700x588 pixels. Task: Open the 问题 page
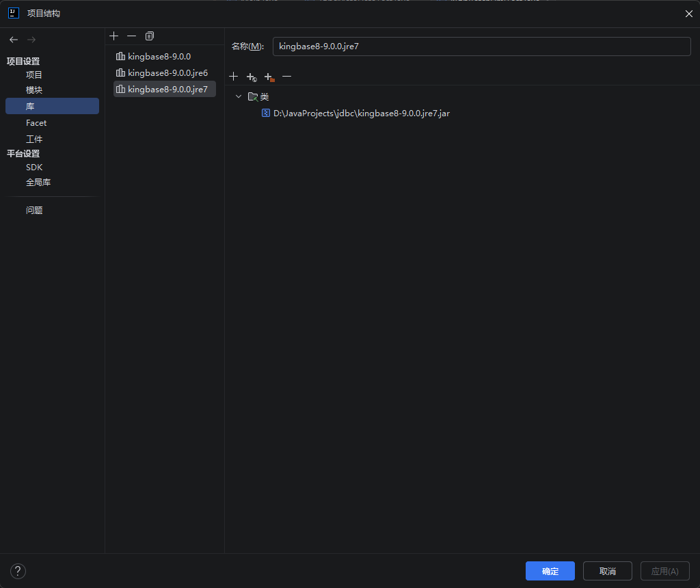tap(34, 211)
